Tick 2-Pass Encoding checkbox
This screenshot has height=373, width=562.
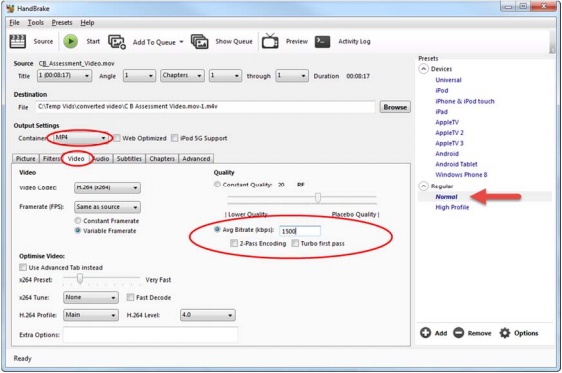[234, 243]
